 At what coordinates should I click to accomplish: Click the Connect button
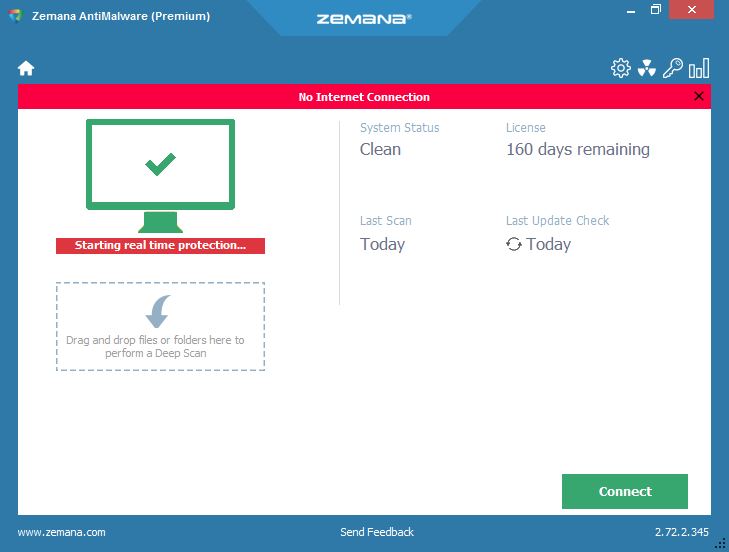(x=624, y=491)
